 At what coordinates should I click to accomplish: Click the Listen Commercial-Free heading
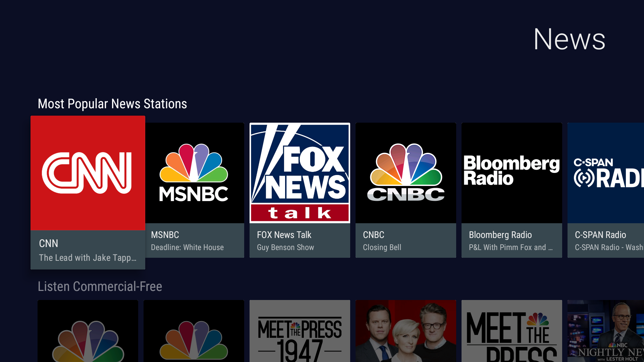tap(100, 287)
